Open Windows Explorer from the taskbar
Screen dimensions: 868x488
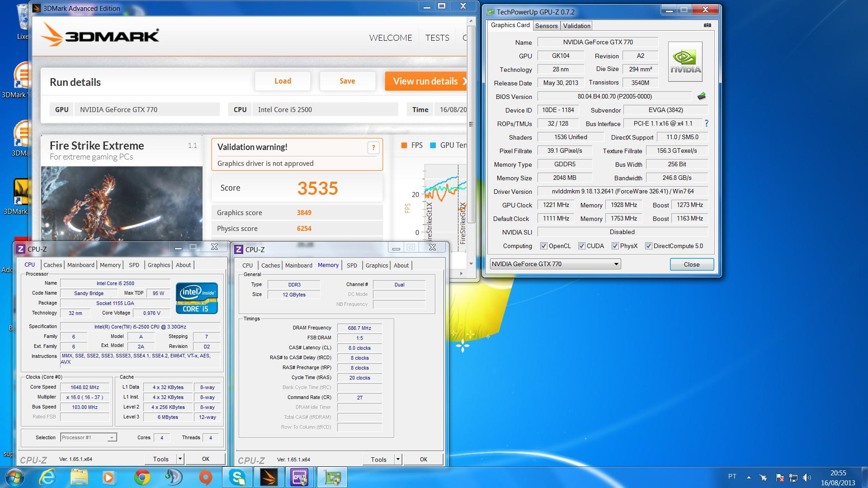pyautogui.click(x=79, y=477)
